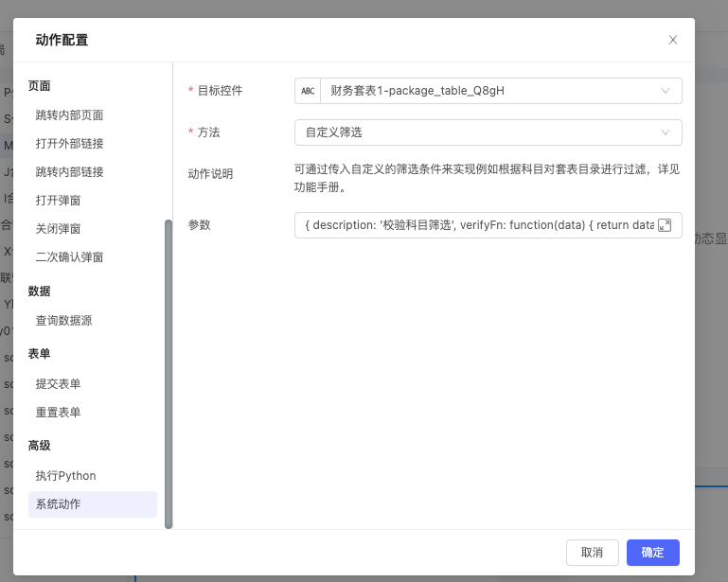Screen dimensions: 728x582
Task: Click the 动作配置 dialog title
Action: [62, 40]
